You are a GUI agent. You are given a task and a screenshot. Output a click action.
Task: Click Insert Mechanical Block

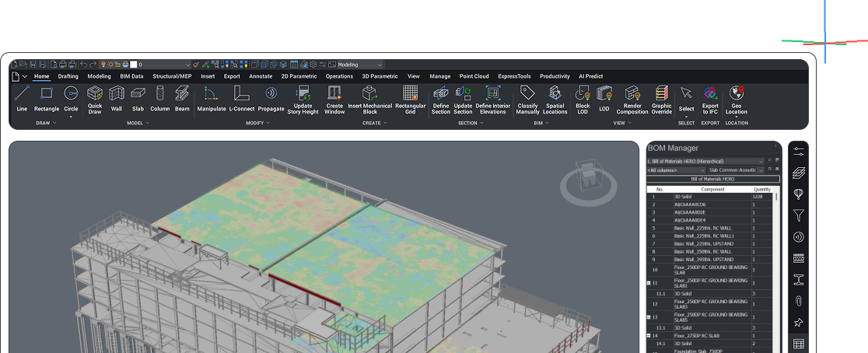(x=369, y=100)
